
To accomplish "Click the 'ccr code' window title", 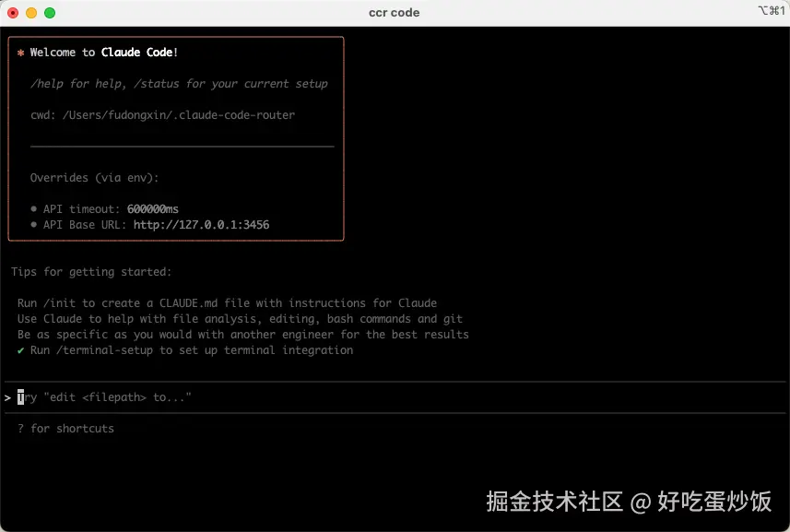I will click(x=394, y=13).
